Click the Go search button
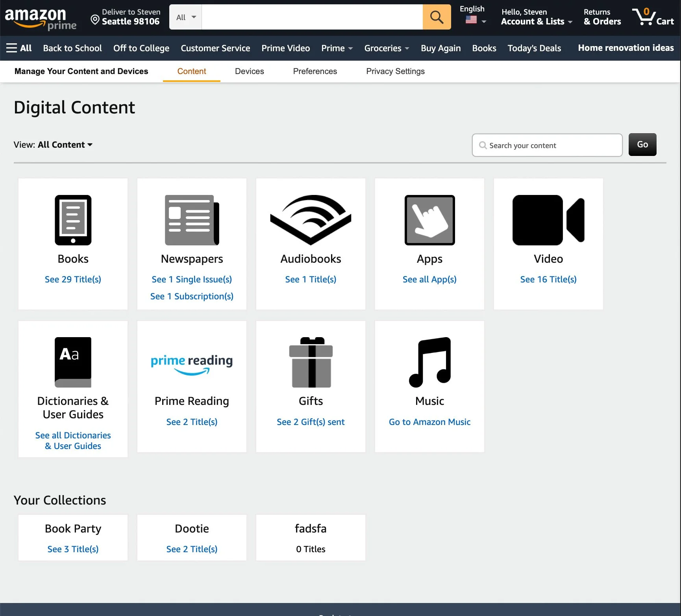Viewport: 681px width, 616px height. click(642, 145)
